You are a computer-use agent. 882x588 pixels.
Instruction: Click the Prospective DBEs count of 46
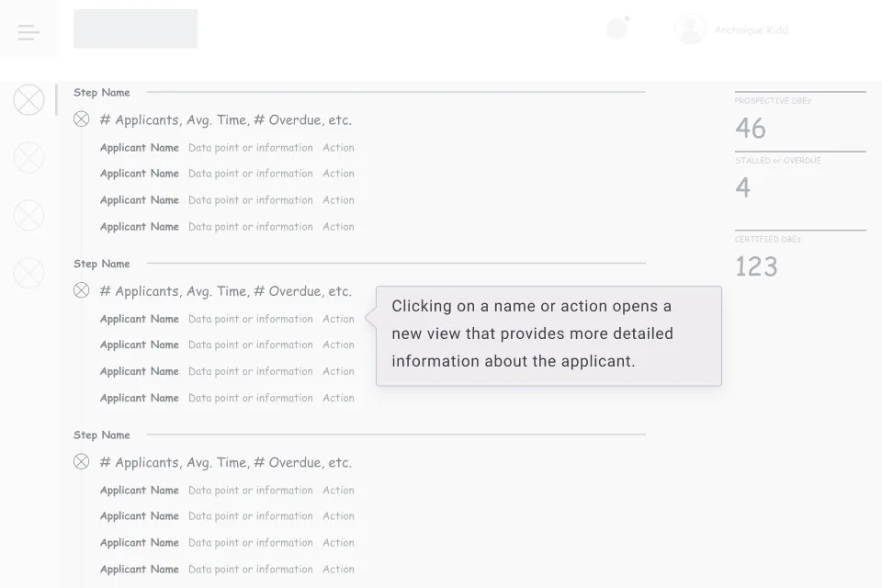[x=750, y=128]
